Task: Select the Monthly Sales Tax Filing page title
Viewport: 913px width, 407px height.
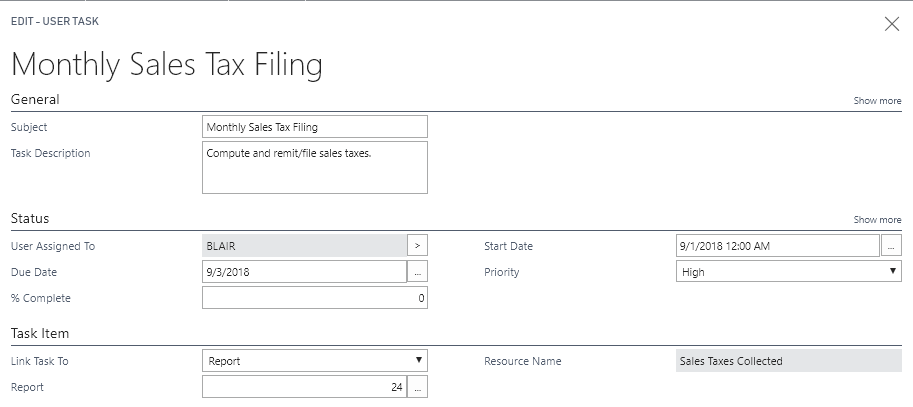Action: point(167,64)
